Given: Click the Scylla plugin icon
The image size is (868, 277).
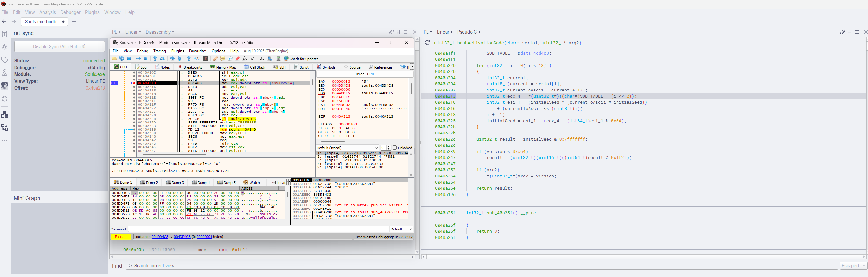Looking at the screenshot, I should 206,59.
